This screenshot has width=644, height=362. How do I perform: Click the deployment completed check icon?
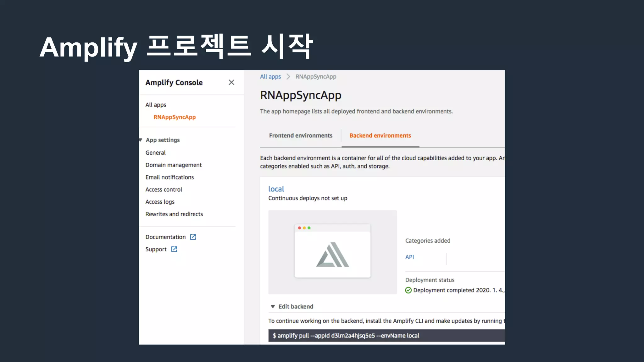point(408,290)
